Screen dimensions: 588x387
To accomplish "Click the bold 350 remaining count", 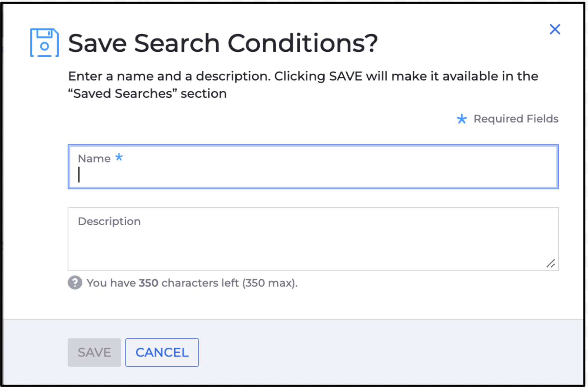I will [x=148, y=283].
